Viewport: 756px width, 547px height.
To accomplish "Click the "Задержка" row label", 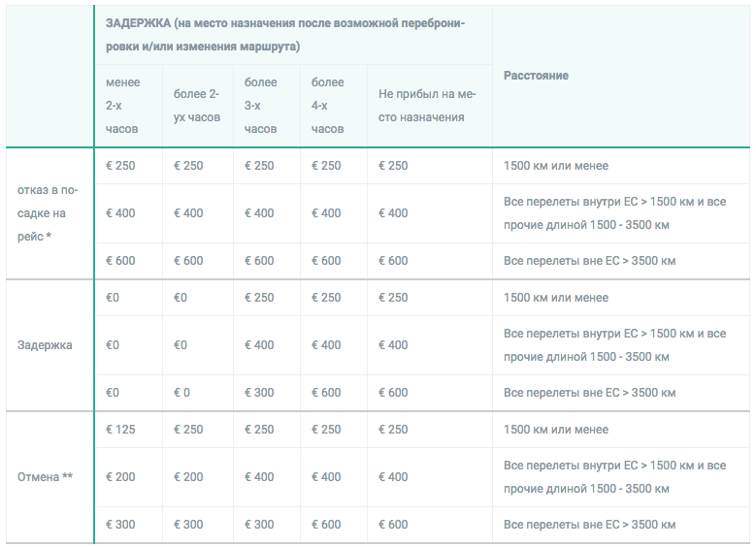I will point(45,345).
